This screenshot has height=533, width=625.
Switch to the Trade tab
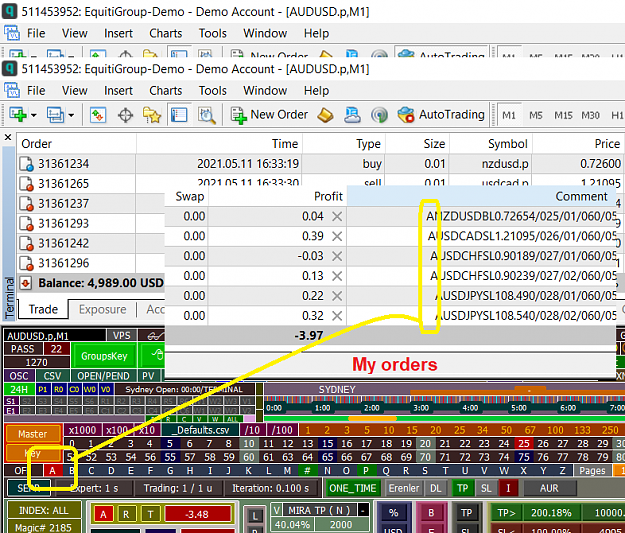(x=43, y=309)
